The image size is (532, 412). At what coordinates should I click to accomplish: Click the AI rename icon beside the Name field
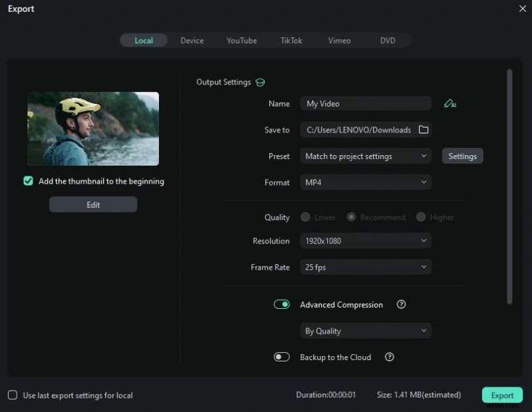[x=451, y=104]
